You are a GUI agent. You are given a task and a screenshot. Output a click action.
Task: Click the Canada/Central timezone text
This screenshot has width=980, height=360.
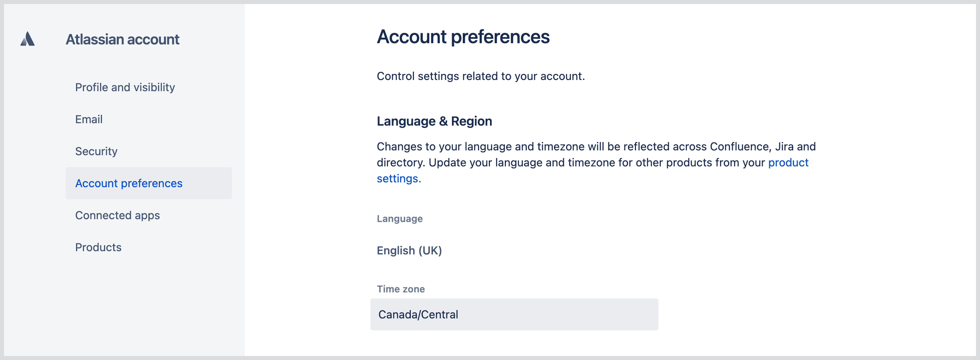click(x=418, y=314)
